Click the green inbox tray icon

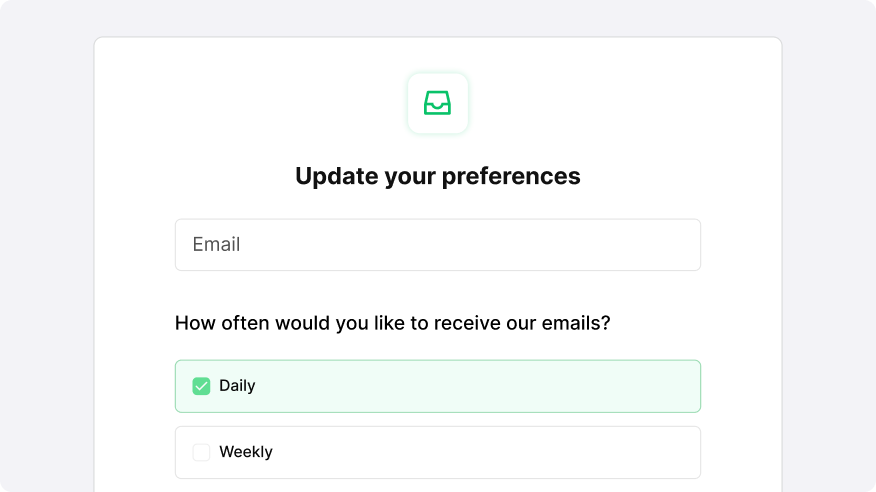(437, 103)
